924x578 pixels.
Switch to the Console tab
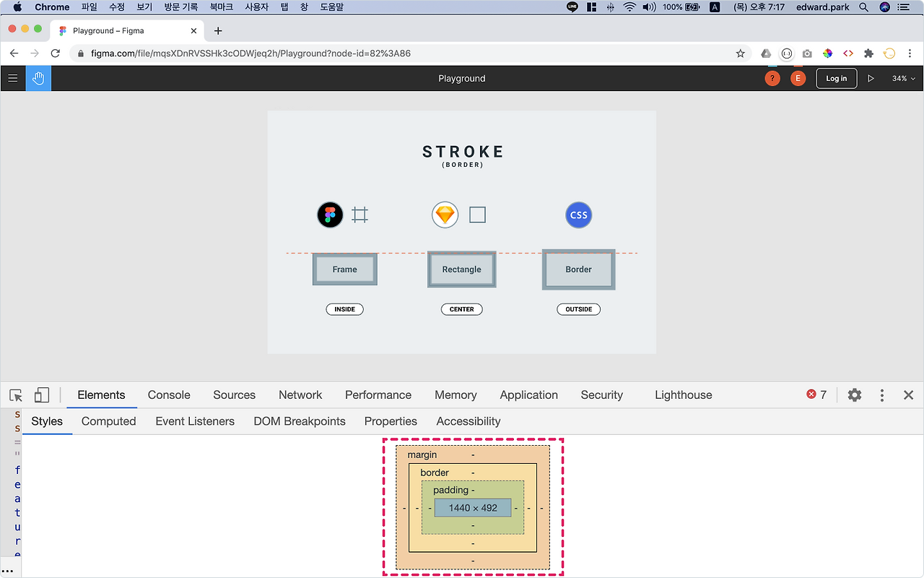169,394
